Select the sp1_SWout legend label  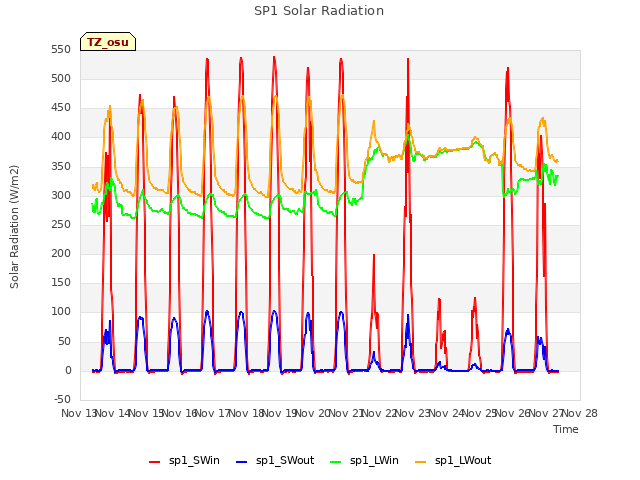coord(285,460)
